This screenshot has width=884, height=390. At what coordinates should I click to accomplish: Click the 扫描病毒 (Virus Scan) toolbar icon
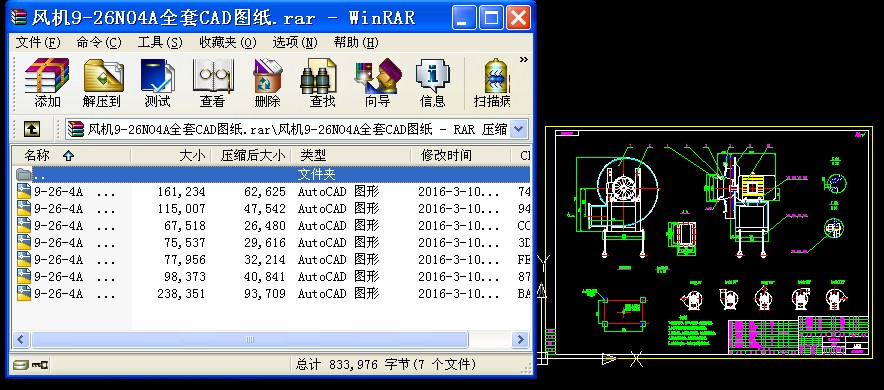pyautogui.click(x=493, y=82)
